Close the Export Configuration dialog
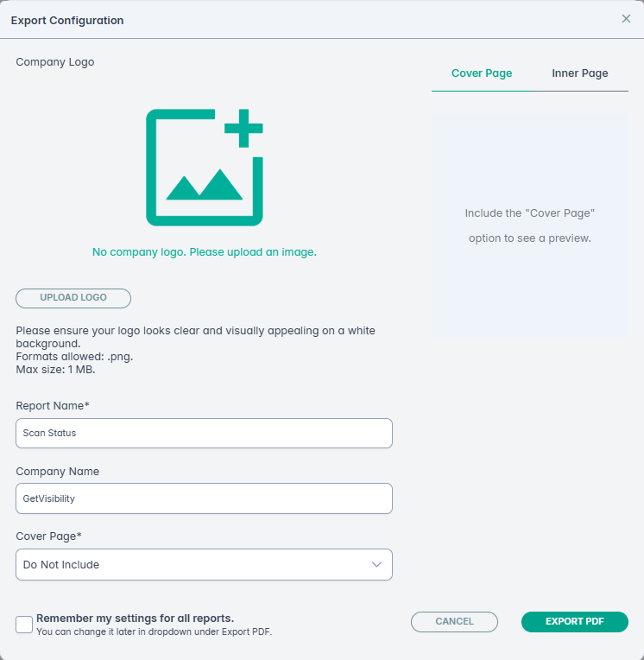Viewport: 644px width, 660px height. [626, 19]
